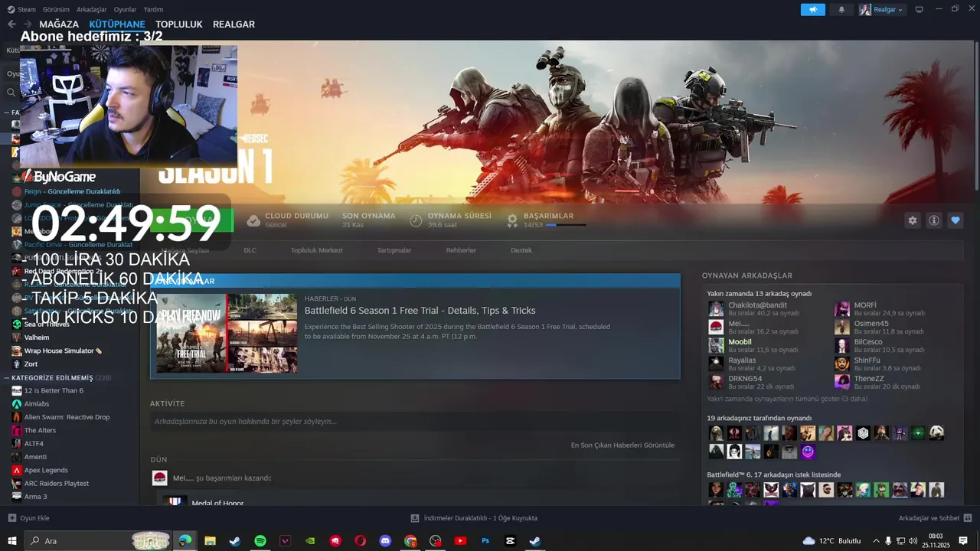Select Wrap House Simulator in library

coord(63,350)
